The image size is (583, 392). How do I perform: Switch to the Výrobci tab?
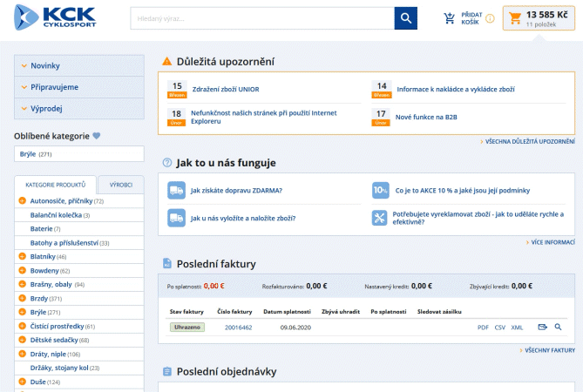[121, 186]
